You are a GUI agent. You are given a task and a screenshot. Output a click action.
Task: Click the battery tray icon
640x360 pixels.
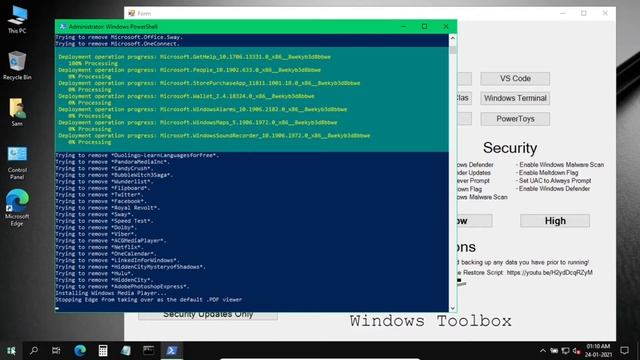[554, 351]
